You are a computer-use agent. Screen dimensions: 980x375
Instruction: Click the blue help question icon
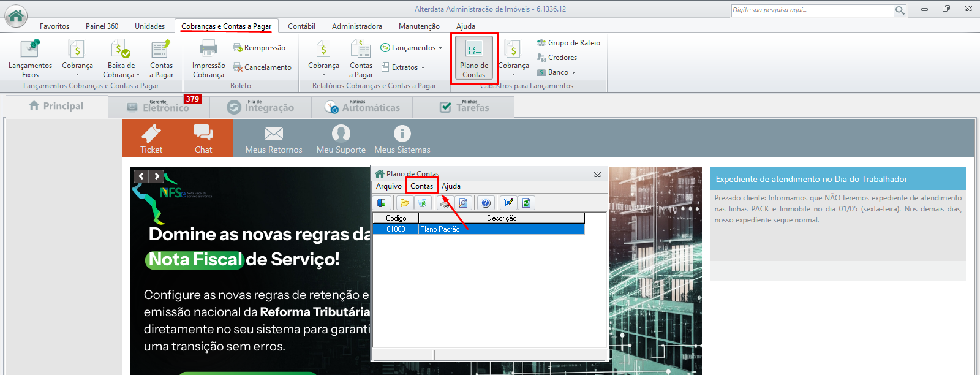tap(486, 203)
